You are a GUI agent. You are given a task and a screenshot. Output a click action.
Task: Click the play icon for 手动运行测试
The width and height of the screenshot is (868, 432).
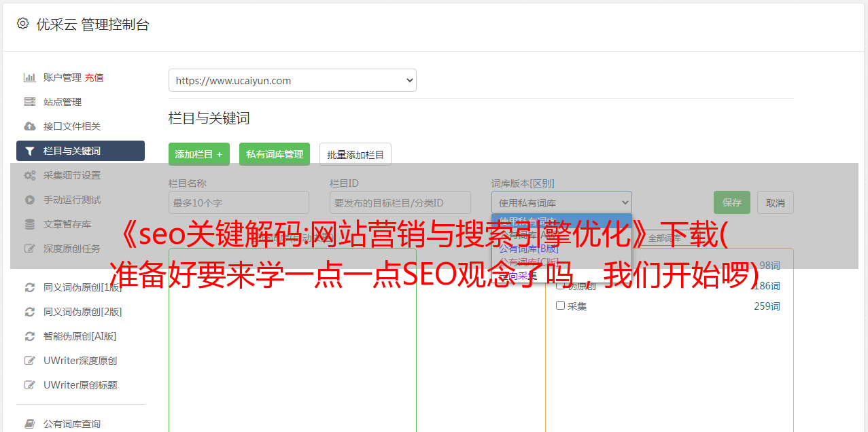[x=29, y=200]
